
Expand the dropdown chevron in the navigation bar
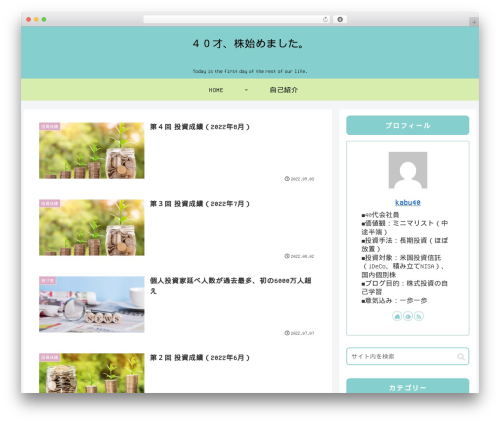[x=246, y=90]
